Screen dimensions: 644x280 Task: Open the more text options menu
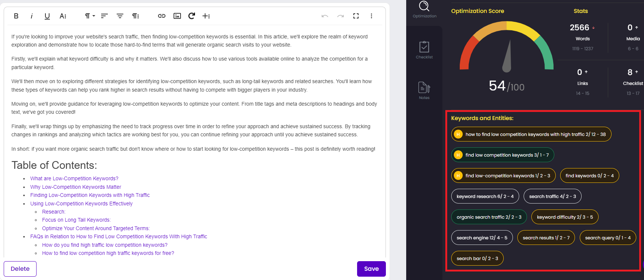63,16
